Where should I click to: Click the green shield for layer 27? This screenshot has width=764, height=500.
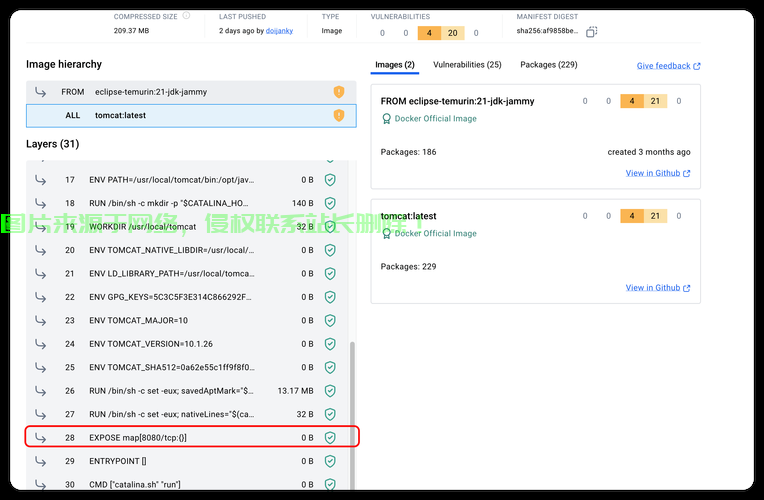(x=330, y=414)
